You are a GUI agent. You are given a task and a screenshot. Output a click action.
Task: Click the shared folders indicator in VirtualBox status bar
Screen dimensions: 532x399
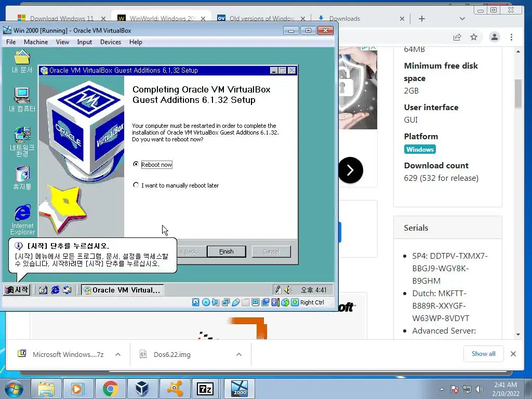245,302
